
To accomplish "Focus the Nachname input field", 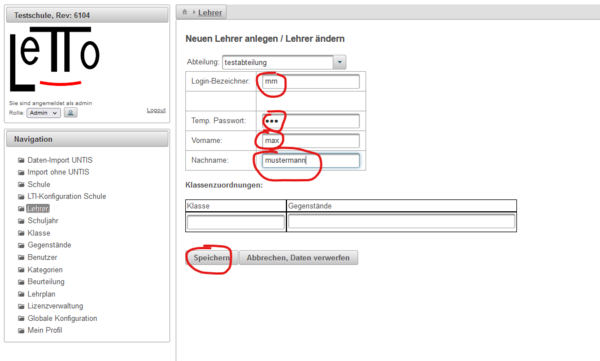I will 311,160.
